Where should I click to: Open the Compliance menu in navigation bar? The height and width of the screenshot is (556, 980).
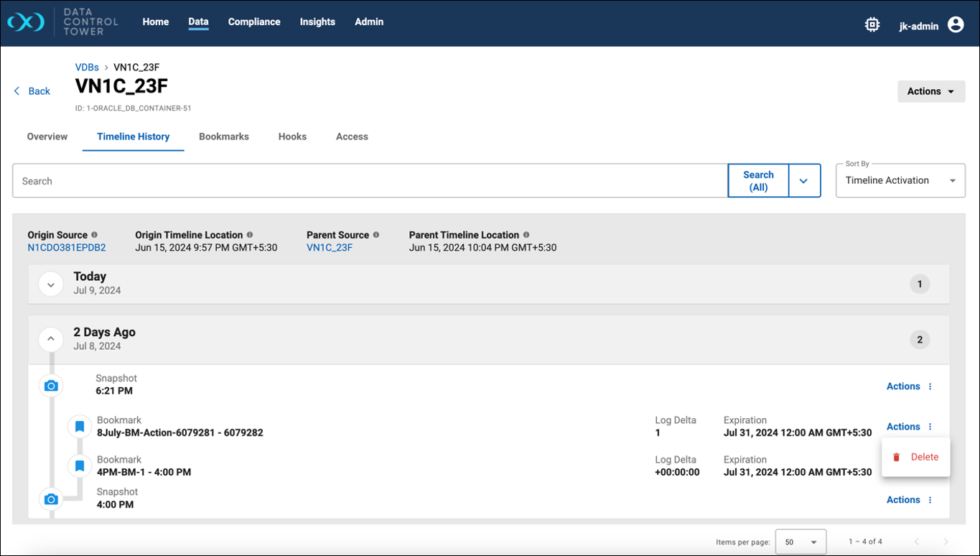point(254,22)
